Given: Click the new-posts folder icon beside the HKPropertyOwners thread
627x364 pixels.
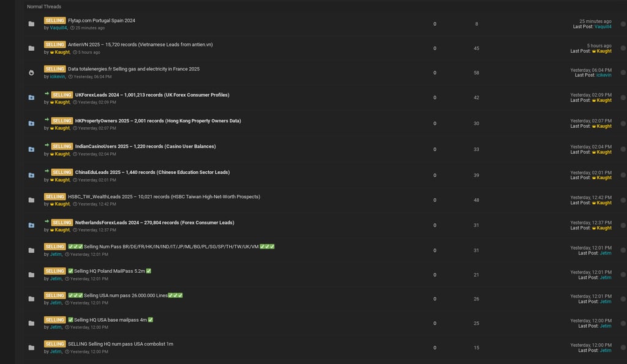Looking at the screenshot, I should pos(31,124).
